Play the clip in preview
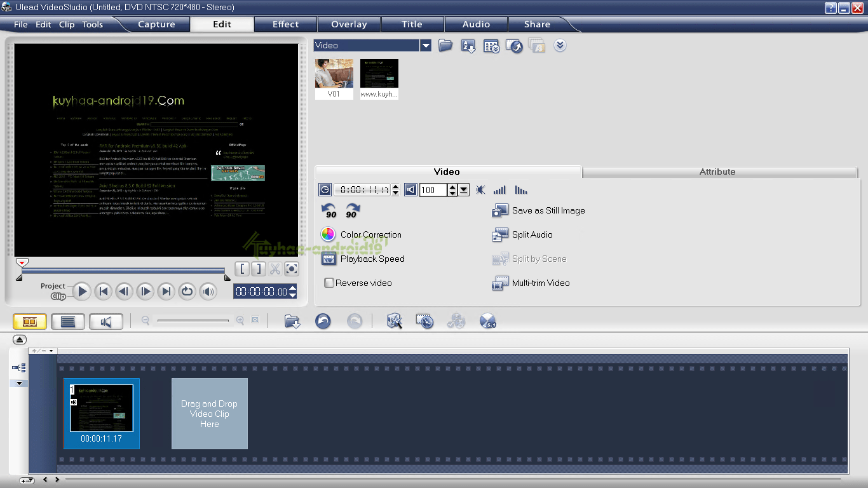 coord(81,292)
